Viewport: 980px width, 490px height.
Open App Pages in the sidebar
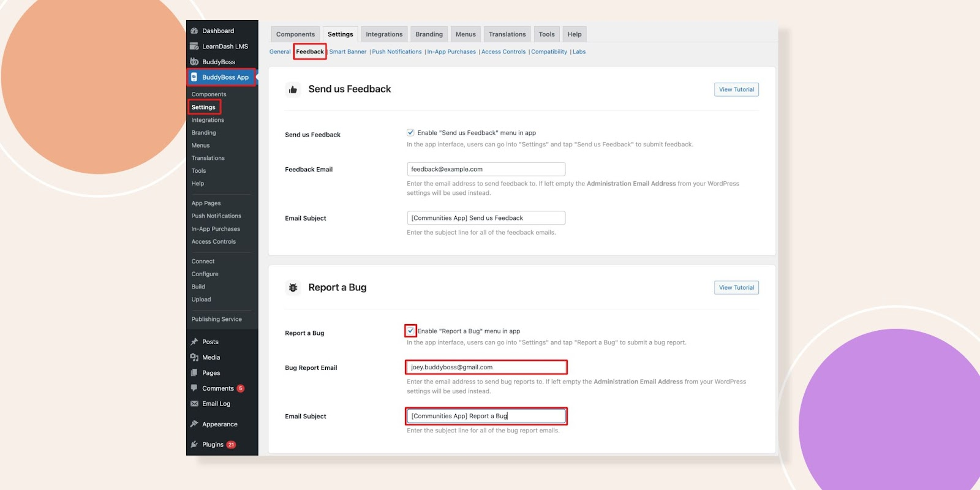(x=206, y=203)
